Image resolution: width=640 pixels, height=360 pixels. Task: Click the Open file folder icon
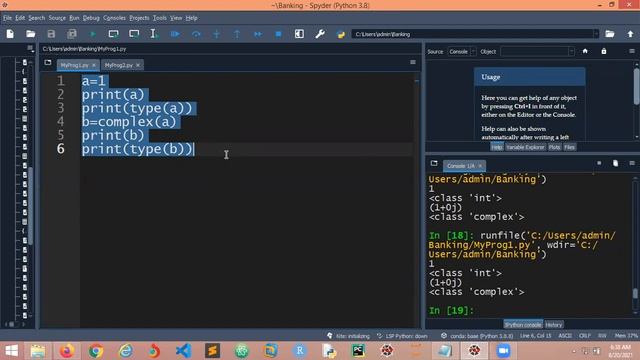click(x=31, y=34)
